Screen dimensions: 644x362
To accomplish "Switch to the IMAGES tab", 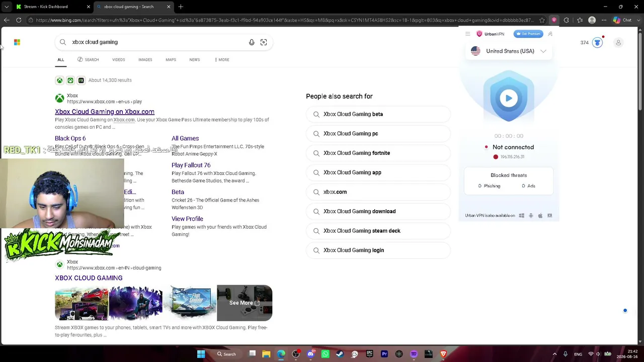I will coord(145,60).
